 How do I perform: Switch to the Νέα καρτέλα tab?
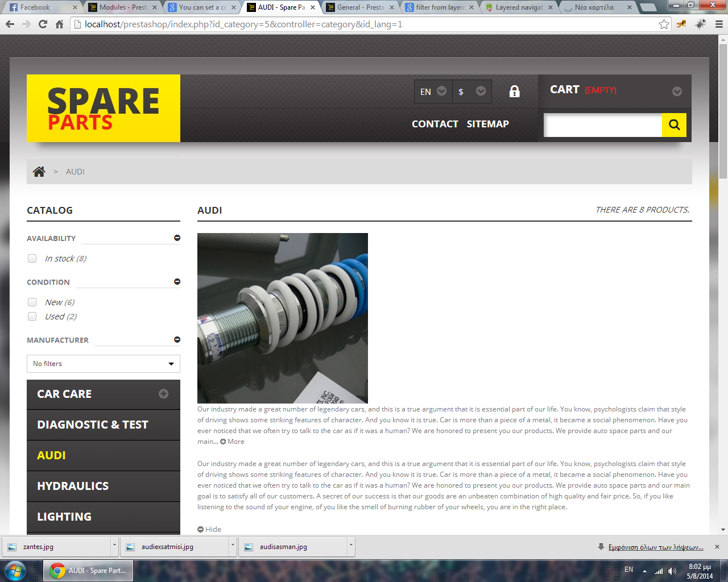click(x=597, y=7)
